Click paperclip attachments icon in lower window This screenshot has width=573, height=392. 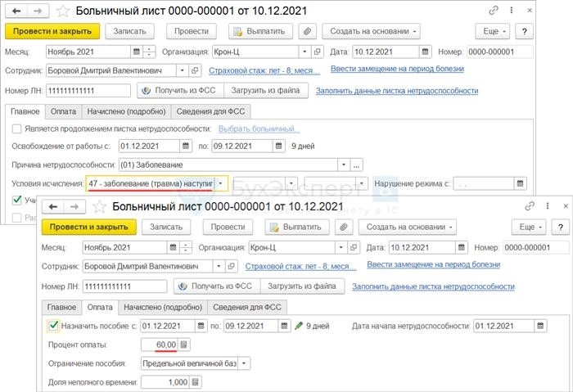(344, 228)
